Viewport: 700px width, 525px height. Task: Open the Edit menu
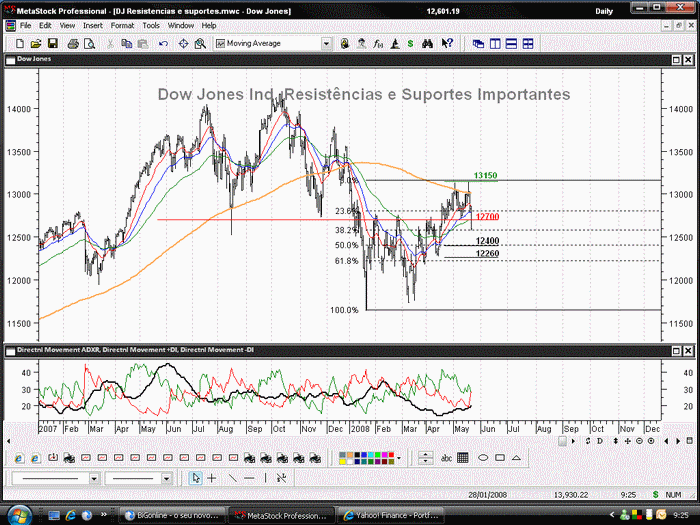coord(45,25)
